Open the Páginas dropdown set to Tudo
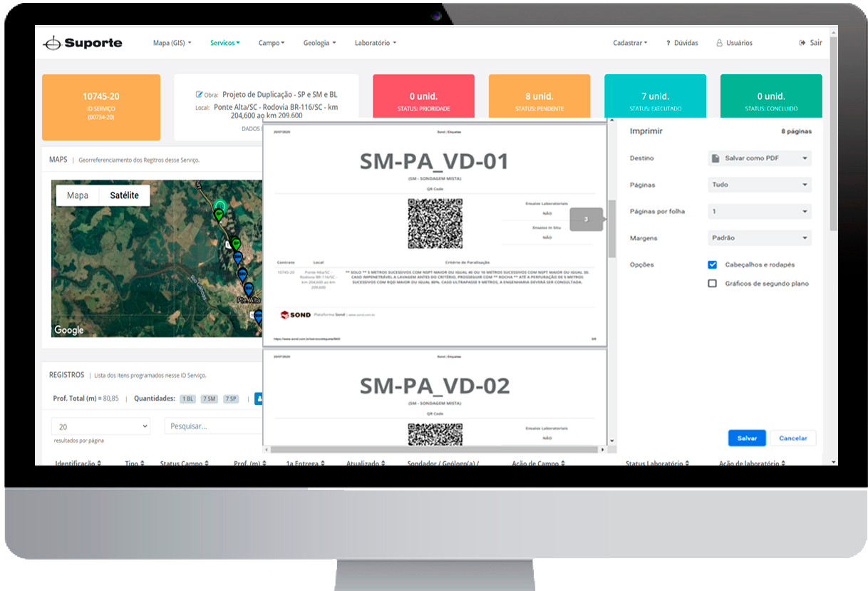This screenshot has width=868, height=591. [760, 185]
